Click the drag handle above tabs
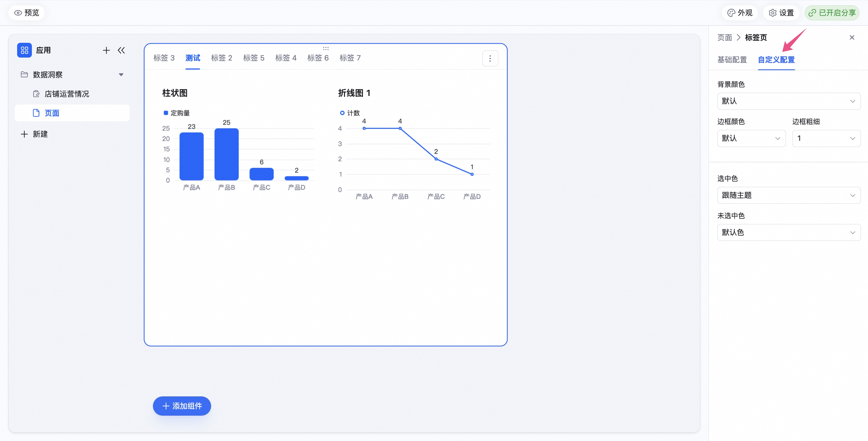Viewport: 868px width, 441px height. (x=325, y=48)
